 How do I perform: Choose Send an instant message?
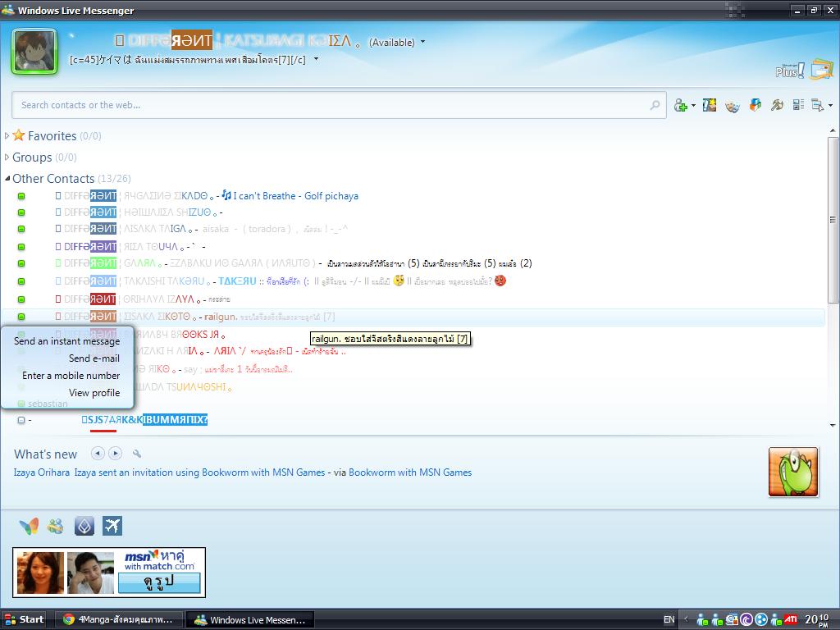point(67,341)
